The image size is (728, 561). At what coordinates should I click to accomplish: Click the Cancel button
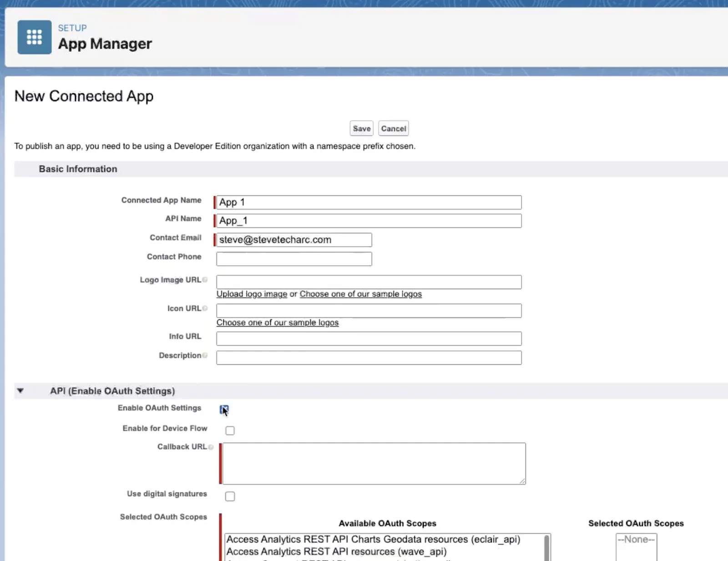[x=394, y=128]
